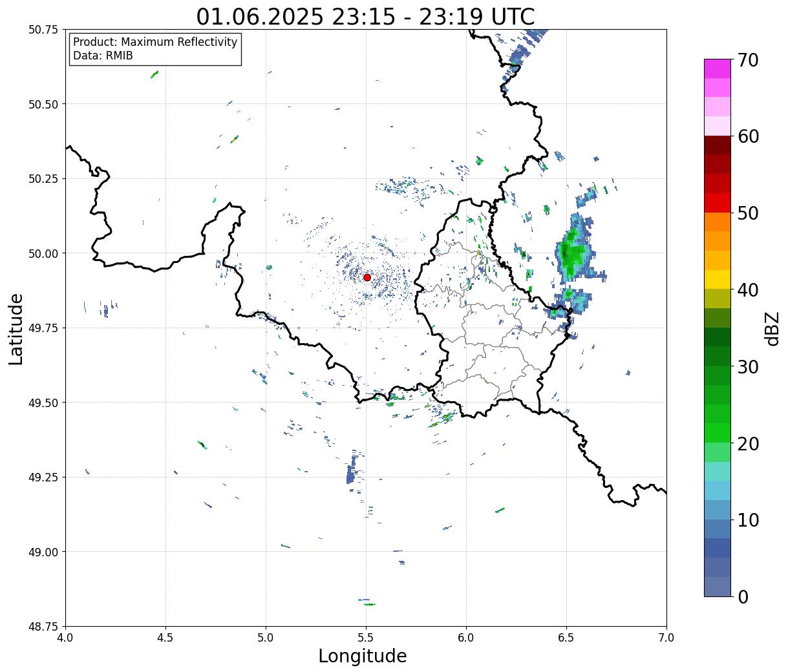
Task: Click the longitude tick label '5.5'
Action: tap(366, 637)
